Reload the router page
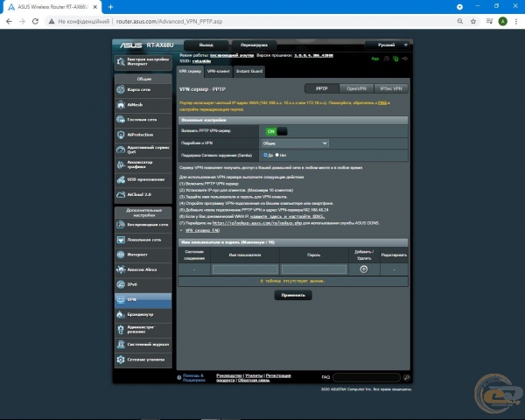 [x=35, y=21]
